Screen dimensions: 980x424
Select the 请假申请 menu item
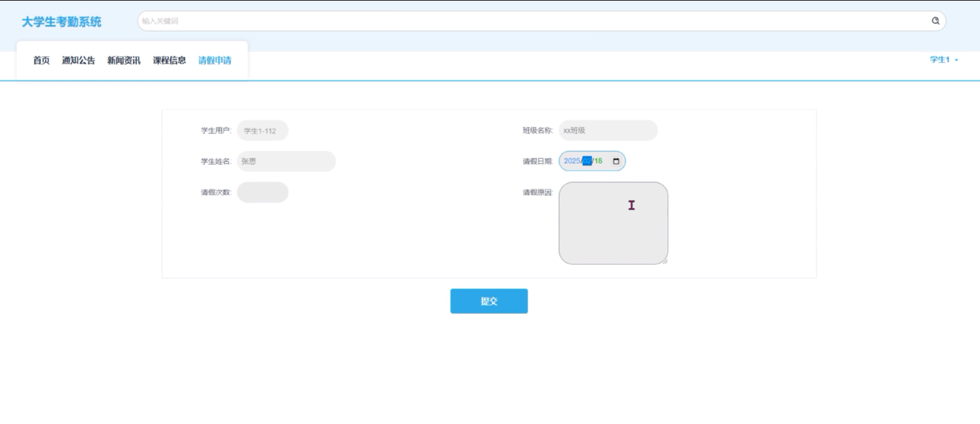coord(214,60)
